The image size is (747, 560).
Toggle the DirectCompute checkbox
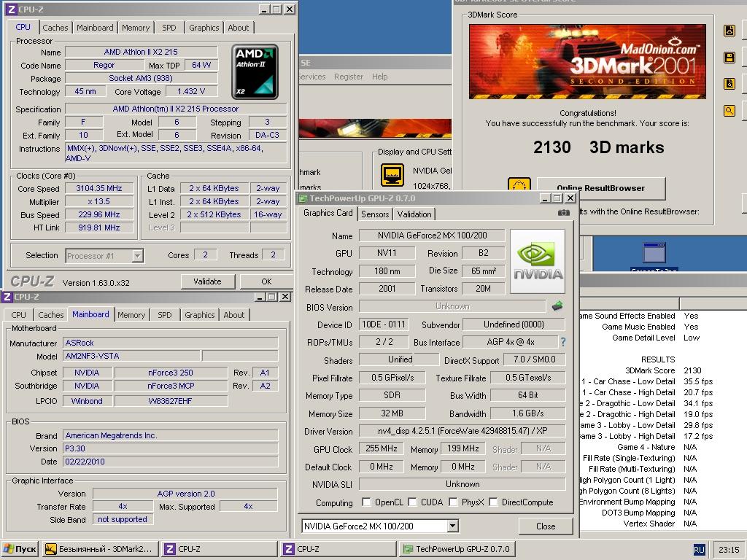pyautogui.click(x=494, y=502)
